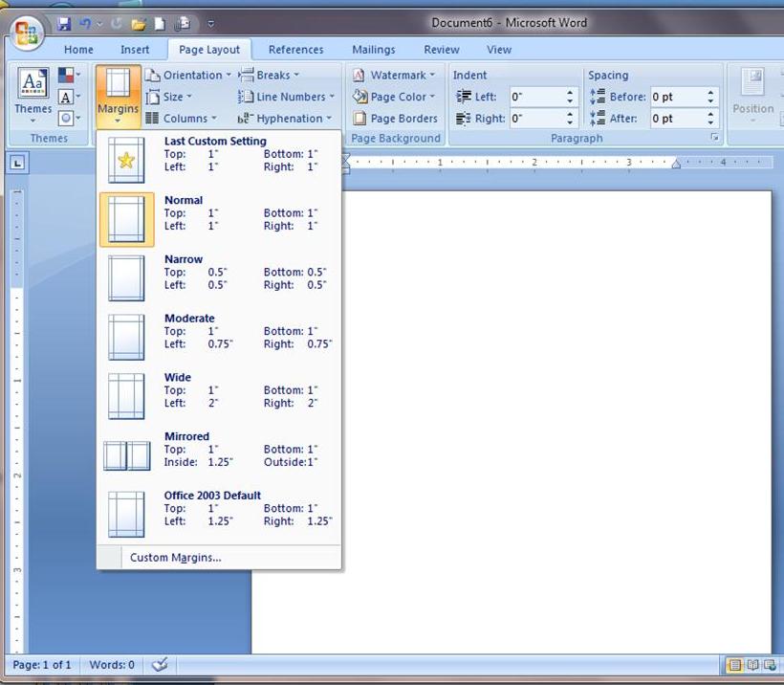784x685 pixels.
Task: Expand the Columns dropdown
Action: point(181,118)
